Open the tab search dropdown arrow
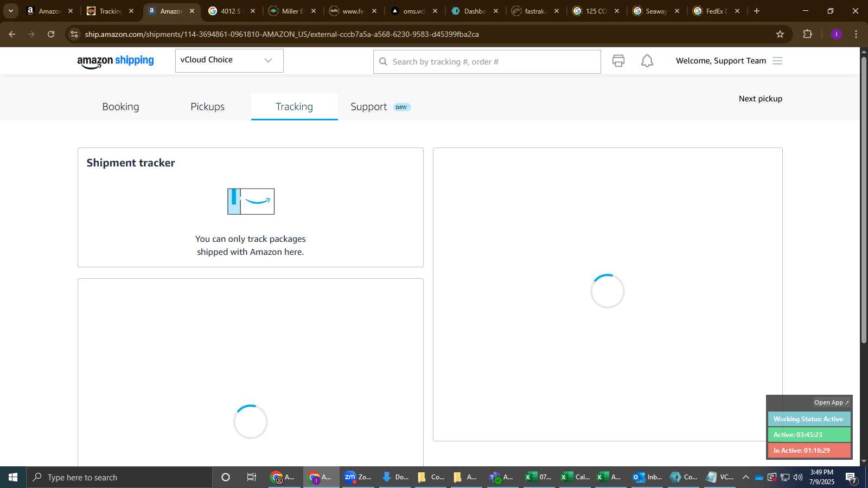The image size is (868, 488). pyautogui.click(x=10, y=11)
